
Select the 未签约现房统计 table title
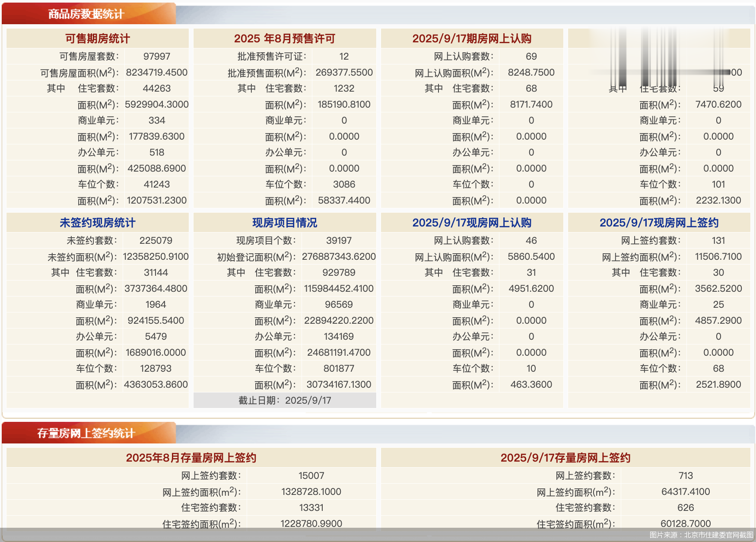click(98, 223)
